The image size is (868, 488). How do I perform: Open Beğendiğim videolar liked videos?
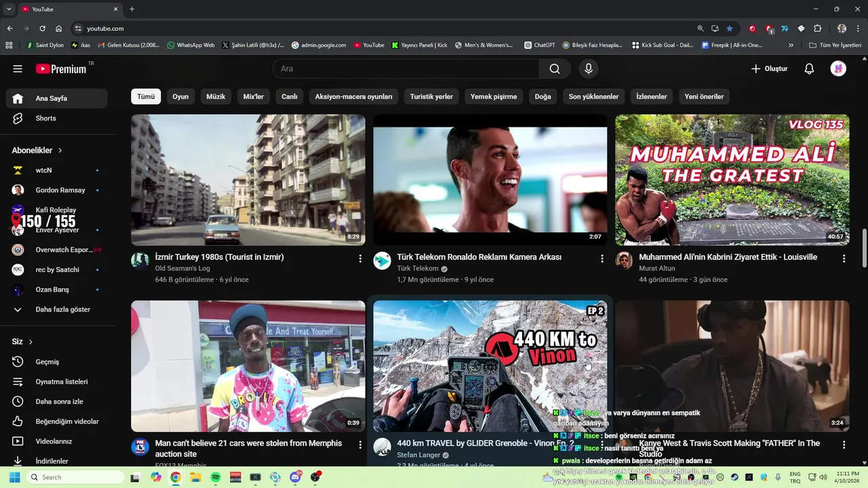pyautogui.click(x=58, y=422)
